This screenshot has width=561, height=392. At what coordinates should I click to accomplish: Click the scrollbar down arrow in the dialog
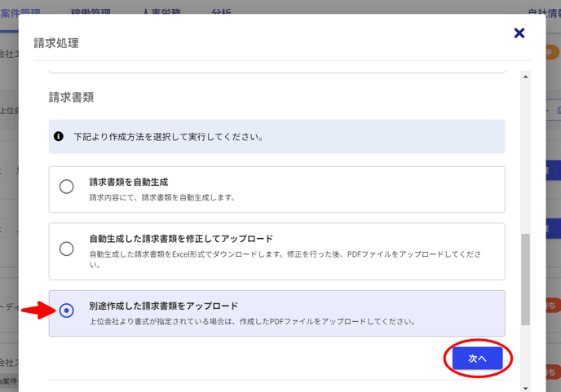click(x=526, y=388)
